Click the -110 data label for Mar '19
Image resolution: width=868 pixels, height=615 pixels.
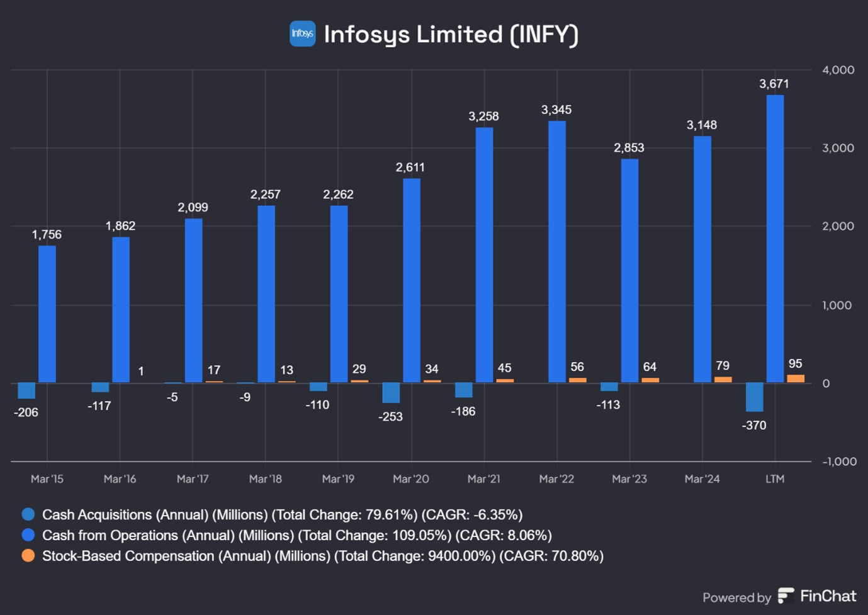tap(317, 405)
